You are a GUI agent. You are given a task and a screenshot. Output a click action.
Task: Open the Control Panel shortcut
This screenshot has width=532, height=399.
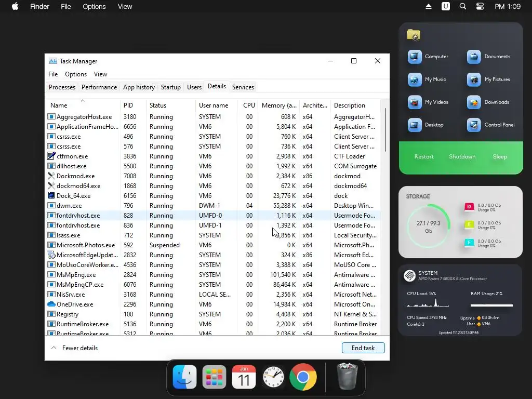[x=474, y=125]
